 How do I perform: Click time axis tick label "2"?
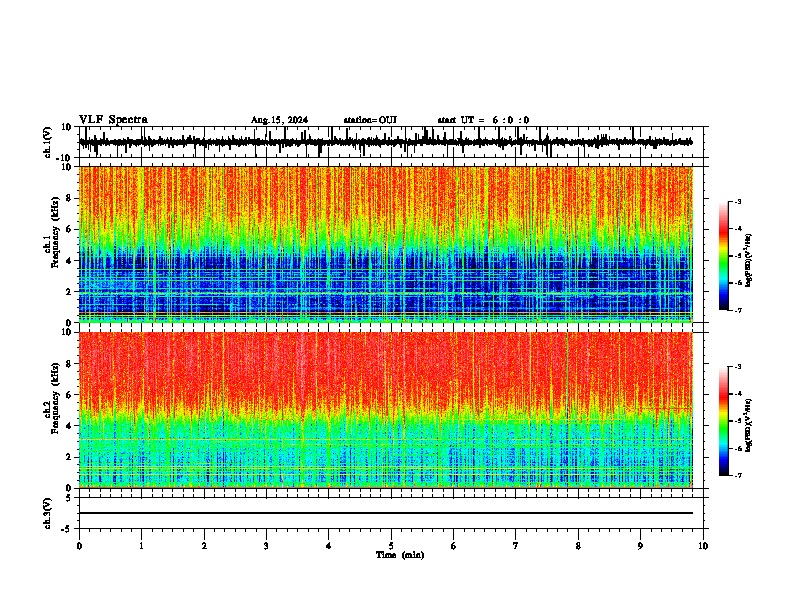click(204, 546)
